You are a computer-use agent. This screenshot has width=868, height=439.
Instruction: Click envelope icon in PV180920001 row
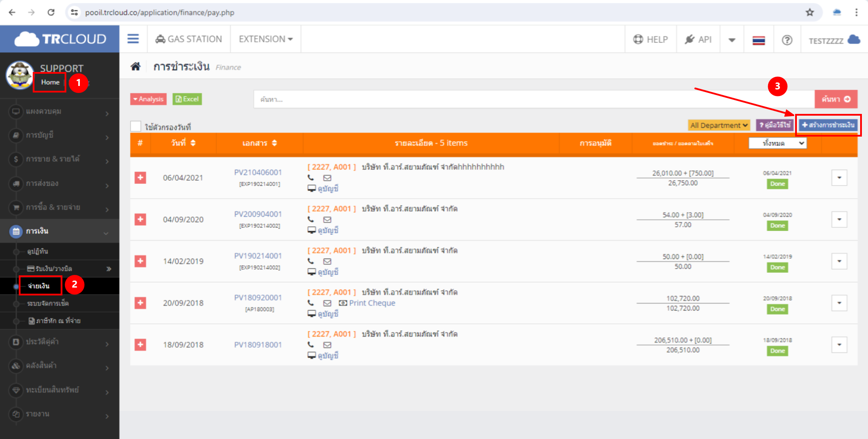click(327, 303)
